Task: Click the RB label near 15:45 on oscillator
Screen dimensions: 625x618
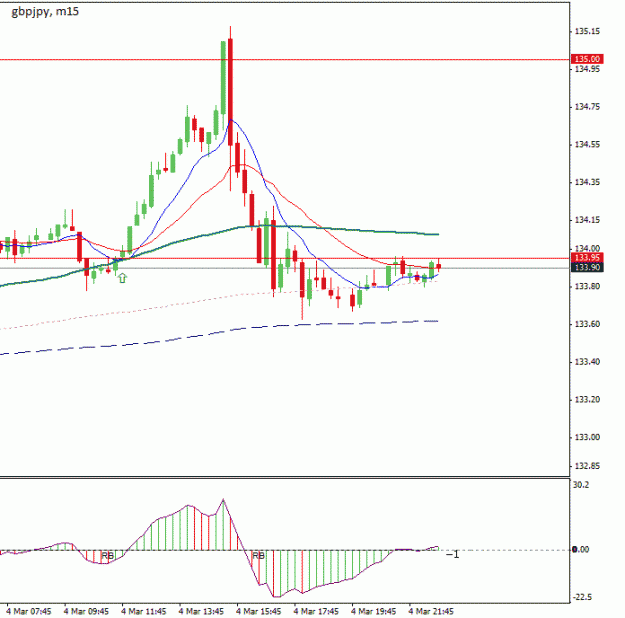Action: [x=258, y=555]
